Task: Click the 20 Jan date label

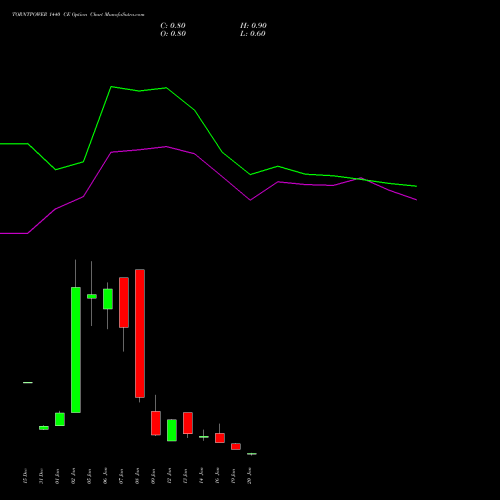Action: [x=249, y=476]
